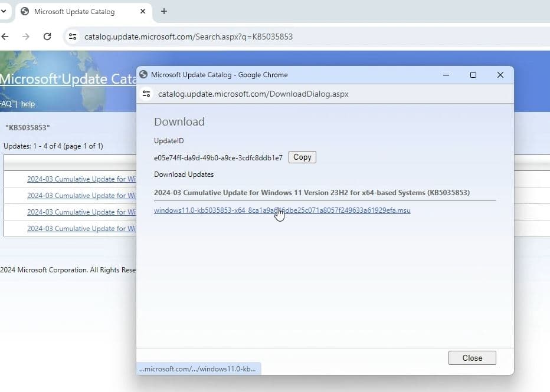Viewport: 550px width, 392px height.
Task: Click the reload page icon
Action: point(47,37)
